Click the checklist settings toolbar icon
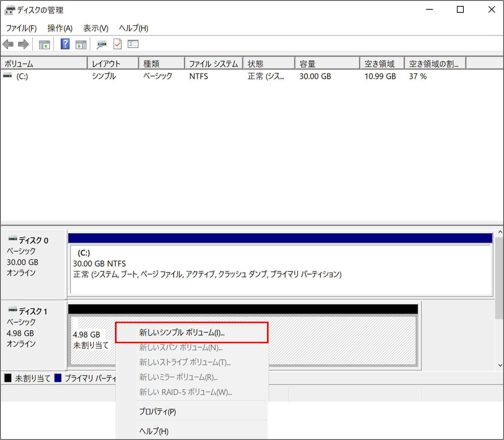 pyautogui.click(x=133, y=44)
